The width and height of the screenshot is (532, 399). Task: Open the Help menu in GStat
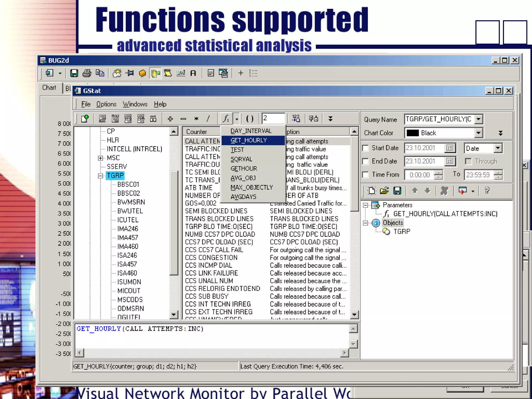(x=160, y=104)
